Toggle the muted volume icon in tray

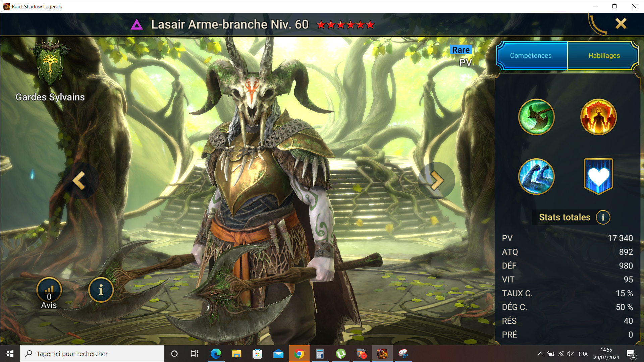point(571,354)
